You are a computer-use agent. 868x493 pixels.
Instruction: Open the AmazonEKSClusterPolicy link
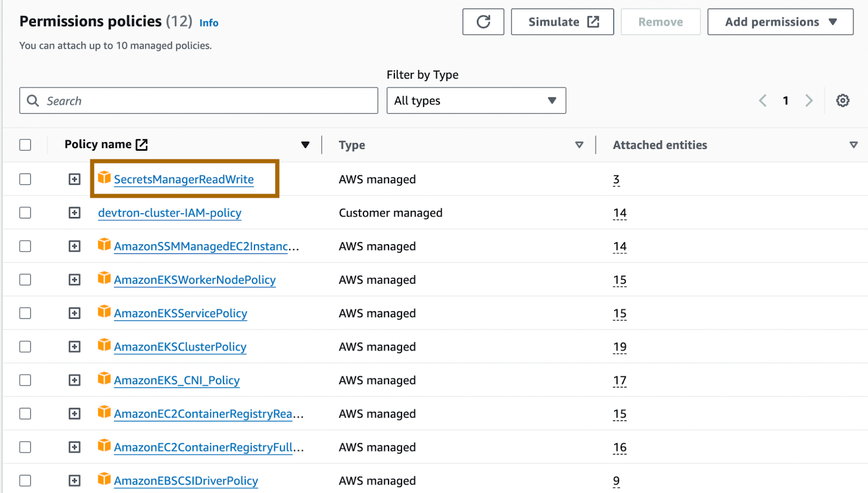pyautogui.click(x=180, y=347)
